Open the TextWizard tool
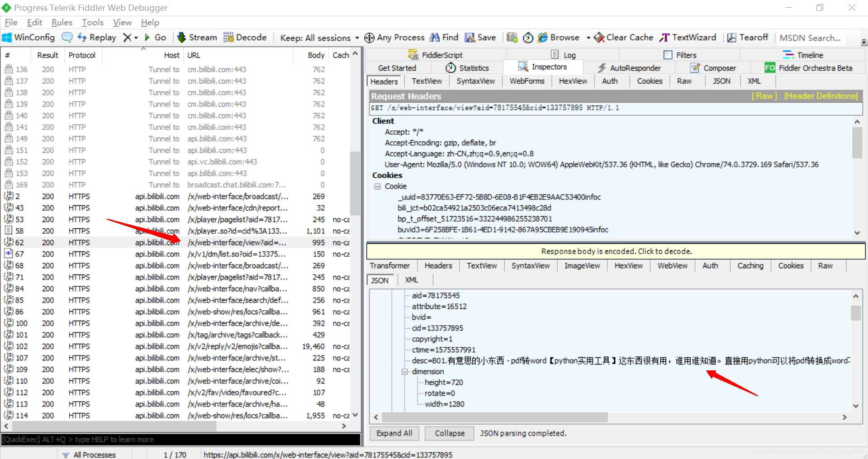The height and width of the screenshot is (459, 868). [x=688, y=38]
